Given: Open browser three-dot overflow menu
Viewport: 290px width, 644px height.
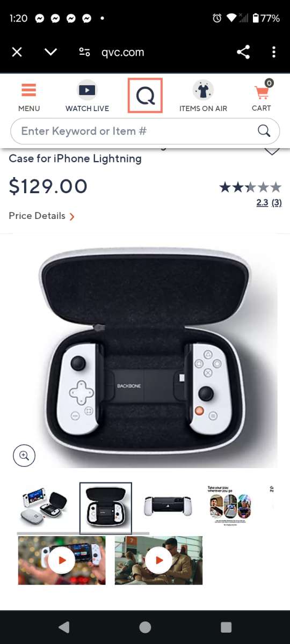Looking at the screenshot, I should point(274,52).
